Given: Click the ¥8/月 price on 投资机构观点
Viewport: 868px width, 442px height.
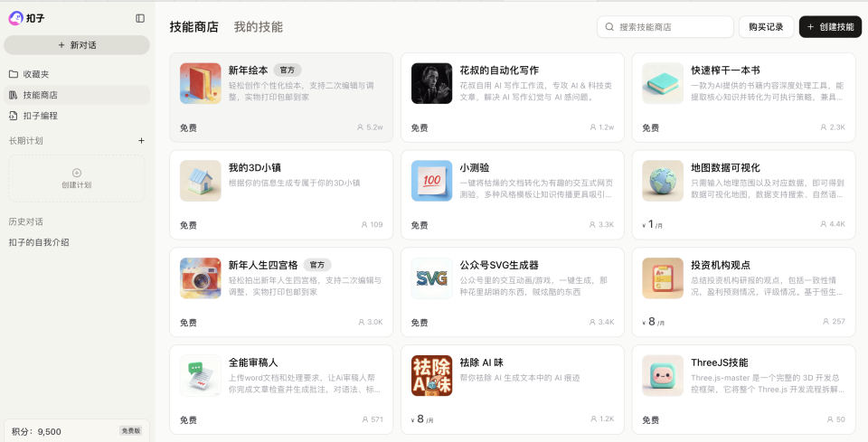Looking at the screenshot, I should pyautogui.click(x=653, y=322).
